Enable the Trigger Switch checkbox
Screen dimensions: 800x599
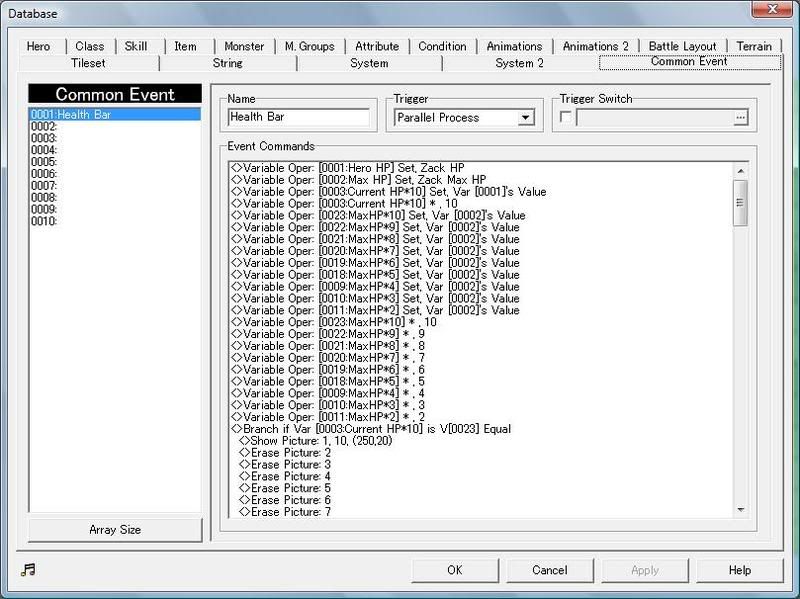[565, 117]
